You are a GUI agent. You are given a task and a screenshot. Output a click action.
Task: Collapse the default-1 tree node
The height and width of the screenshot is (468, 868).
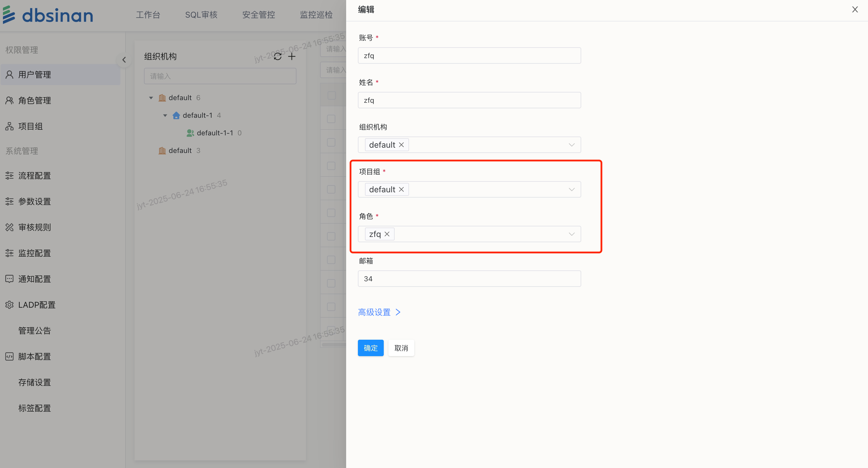pos(165,115)
